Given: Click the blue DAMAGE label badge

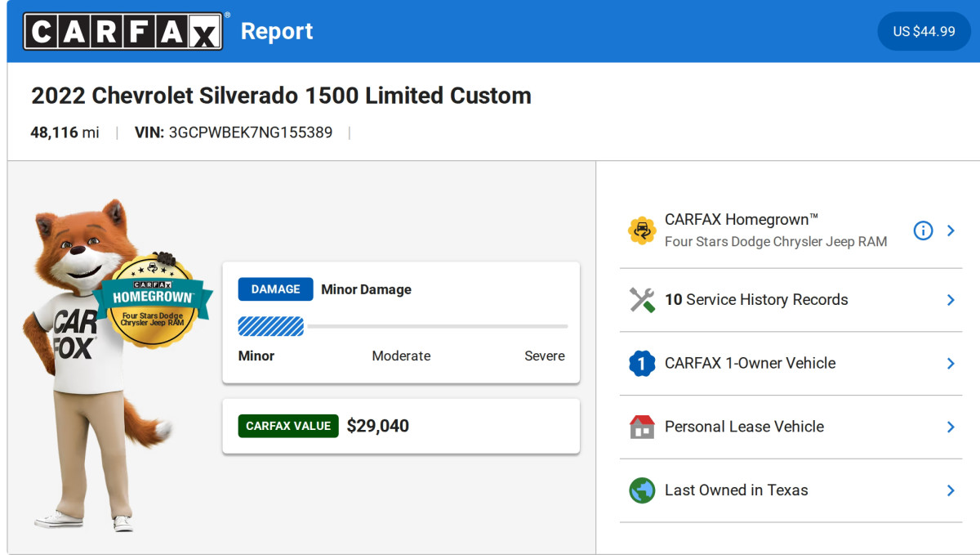Looking at the screenshot, I should coord(275,289).
